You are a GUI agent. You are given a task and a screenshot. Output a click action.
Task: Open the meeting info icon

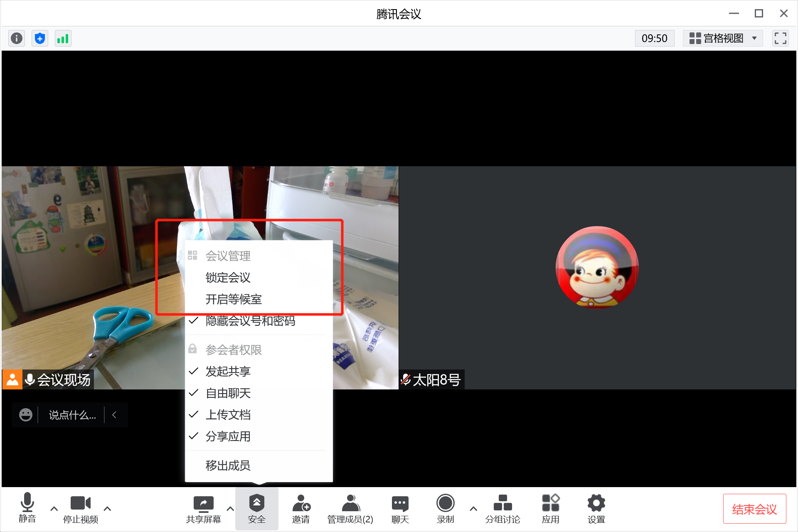pos(17,39)
